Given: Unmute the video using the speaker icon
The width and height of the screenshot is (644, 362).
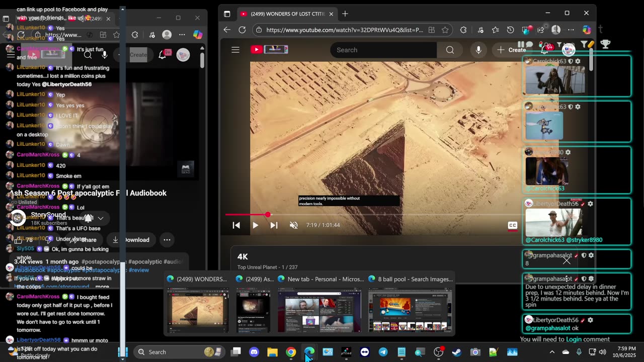Looking at the screenshot, I should (294, 225).
